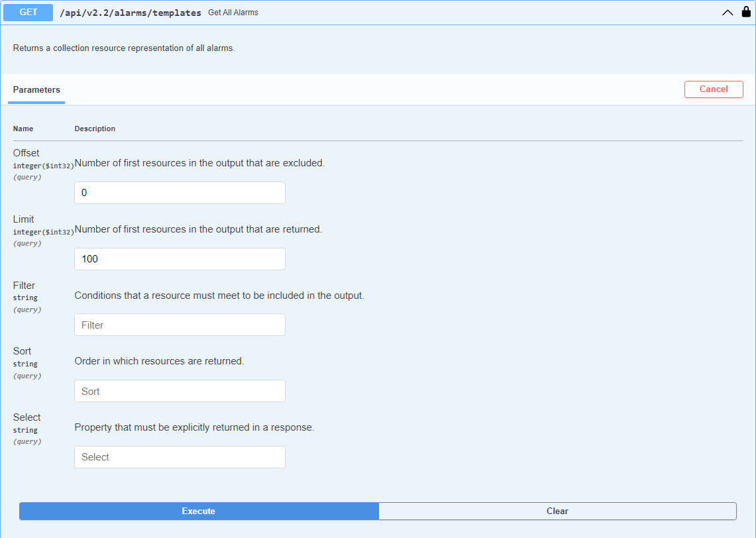This screenshot has height=538, width=756.
Task: Click the Limit parameter label
Action: tap(24, 219)
